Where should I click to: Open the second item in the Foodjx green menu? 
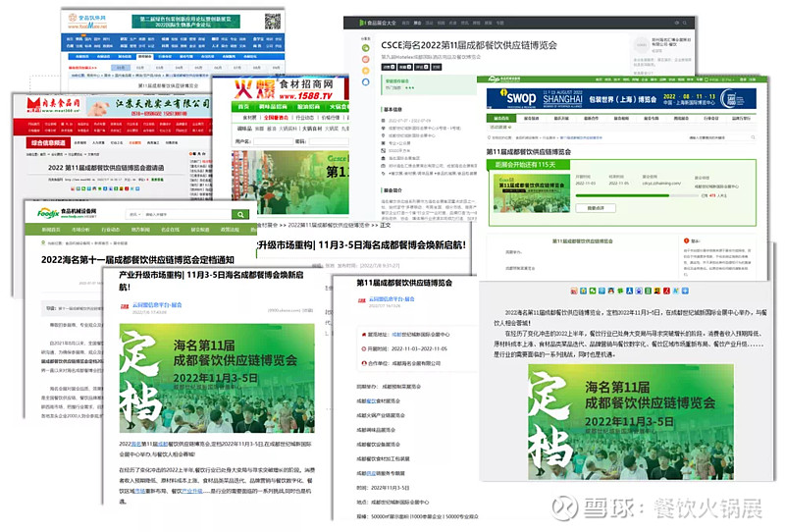point(80,230)
